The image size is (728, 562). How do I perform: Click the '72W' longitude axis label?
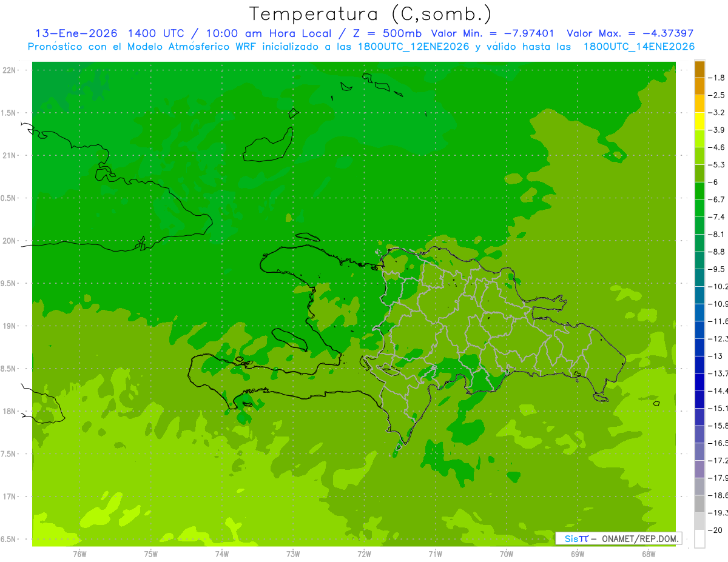click(x=364, y=554)
